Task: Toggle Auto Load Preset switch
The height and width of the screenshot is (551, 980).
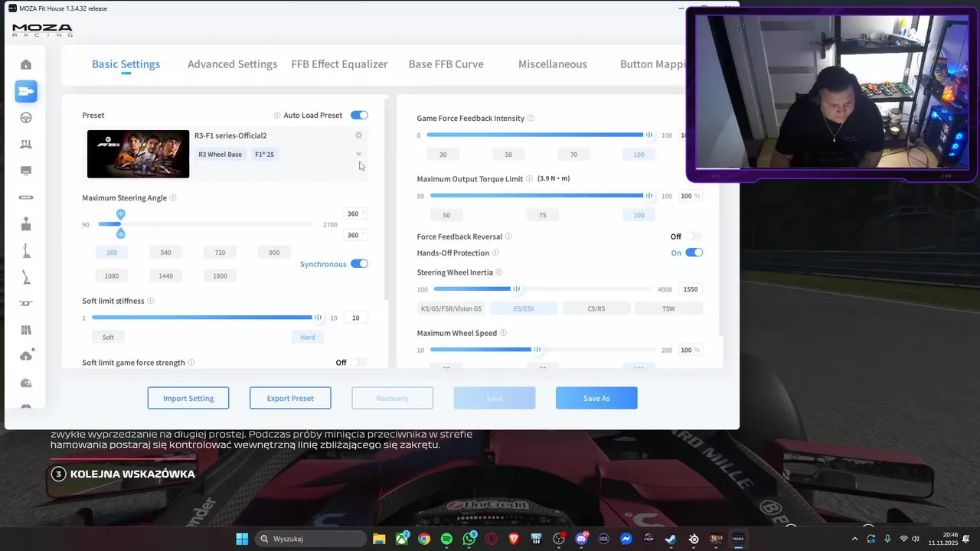Action: click(359, 115)
